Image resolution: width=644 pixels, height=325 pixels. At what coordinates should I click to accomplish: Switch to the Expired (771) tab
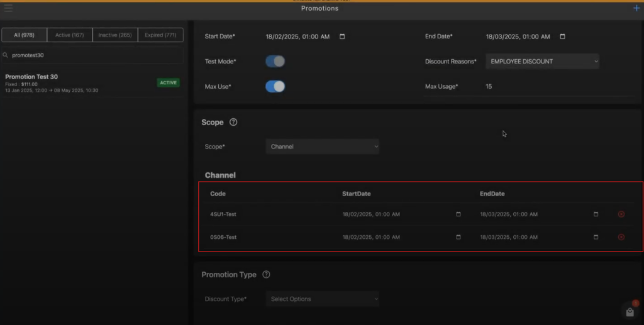click(160, 35)
